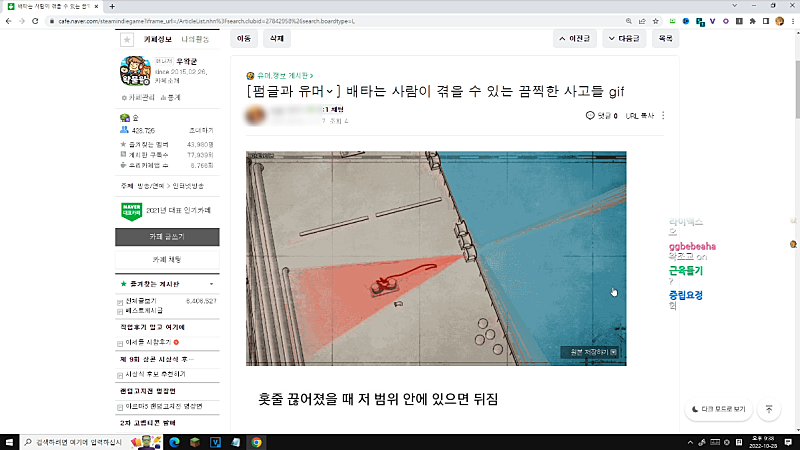Click the active browser tab title

coord(53,7)
